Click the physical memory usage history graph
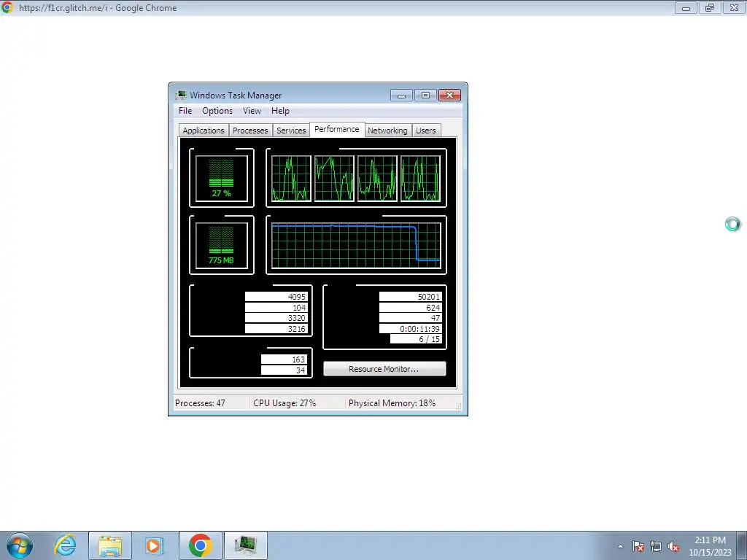 [356, 245]
